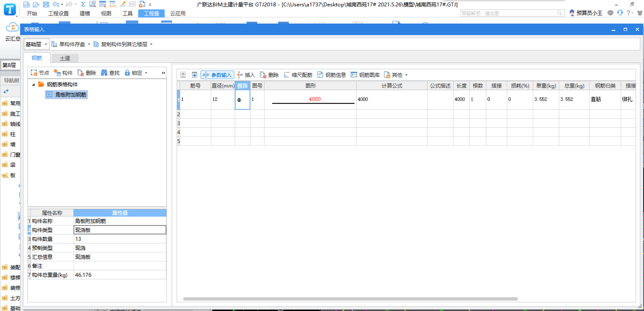Open the 建模 menu tab

coord(85,13)
